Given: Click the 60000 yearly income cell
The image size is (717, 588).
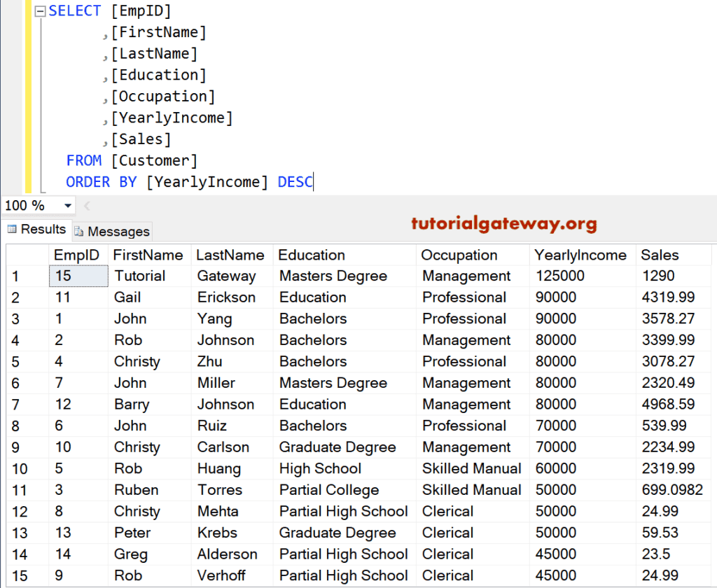Looking at the screenshot, I should [x=583, y=469].
